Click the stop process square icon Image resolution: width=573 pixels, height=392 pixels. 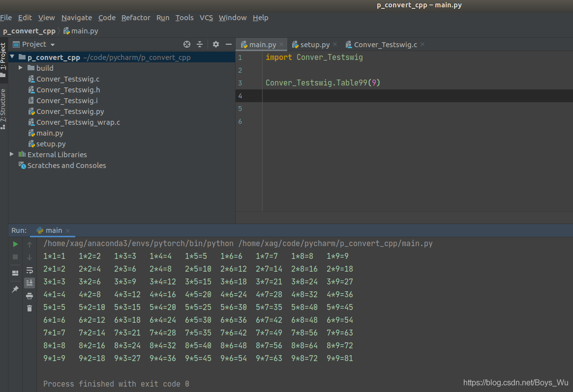15,257
